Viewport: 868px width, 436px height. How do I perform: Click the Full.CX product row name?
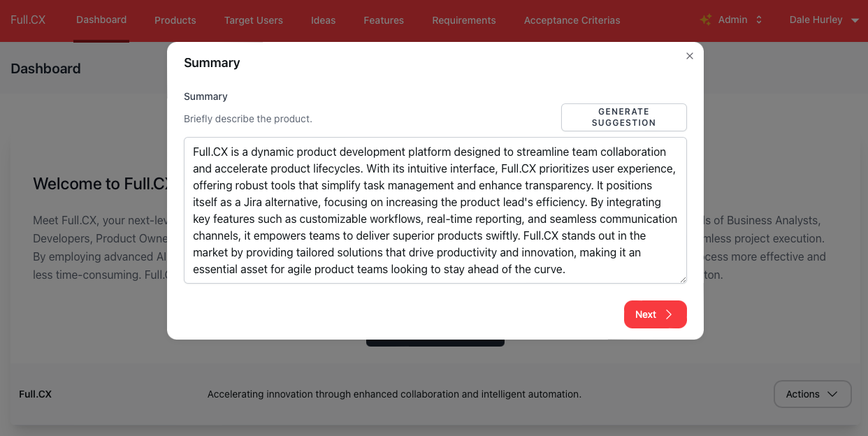(35, 394)
